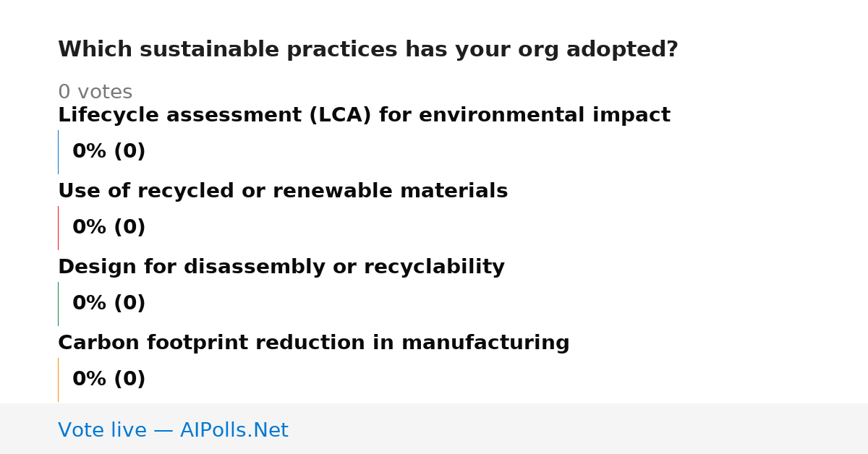Click the "0 votes" total count text
868x454 pixels.
coord(95,93)
